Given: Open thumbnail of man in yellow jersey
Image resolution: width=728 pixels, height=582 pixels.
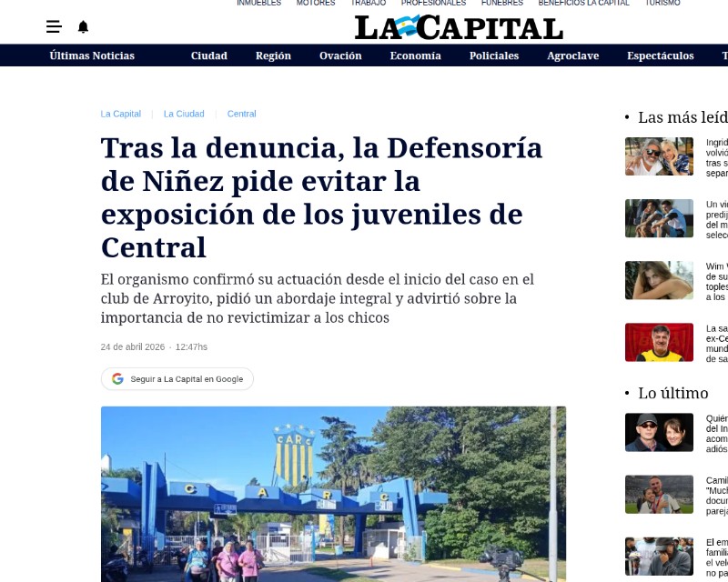Looking at the screenshot, I should click(659, 342).
